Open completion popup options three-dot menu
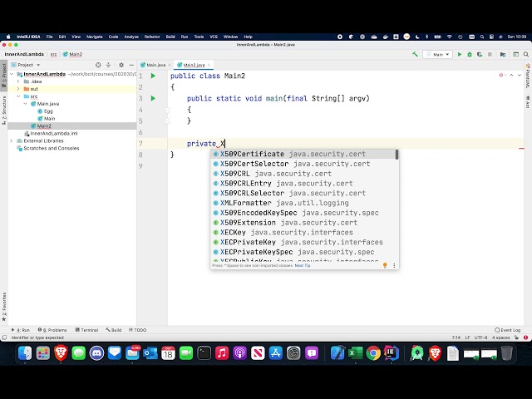The image size is (532, 399). coord(394,265)
